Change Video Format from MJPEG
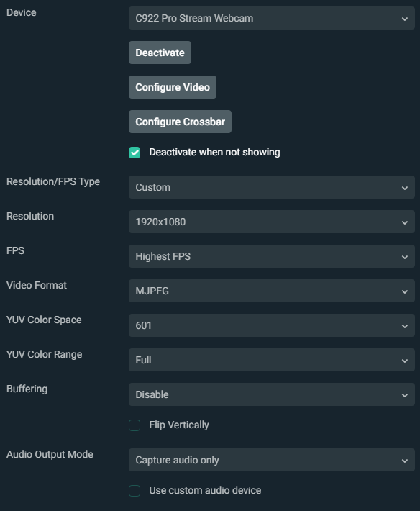The image size is (420, 511). pyautogui.click(x=272, y=291)
